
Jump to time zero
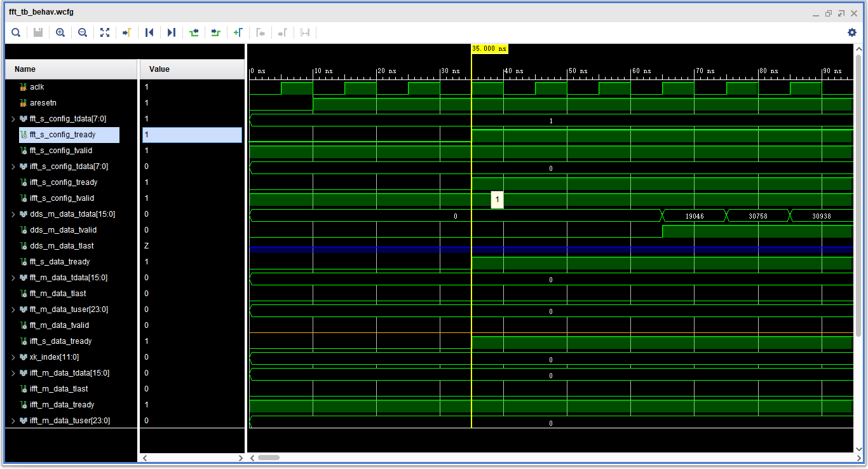pos(149,32)
